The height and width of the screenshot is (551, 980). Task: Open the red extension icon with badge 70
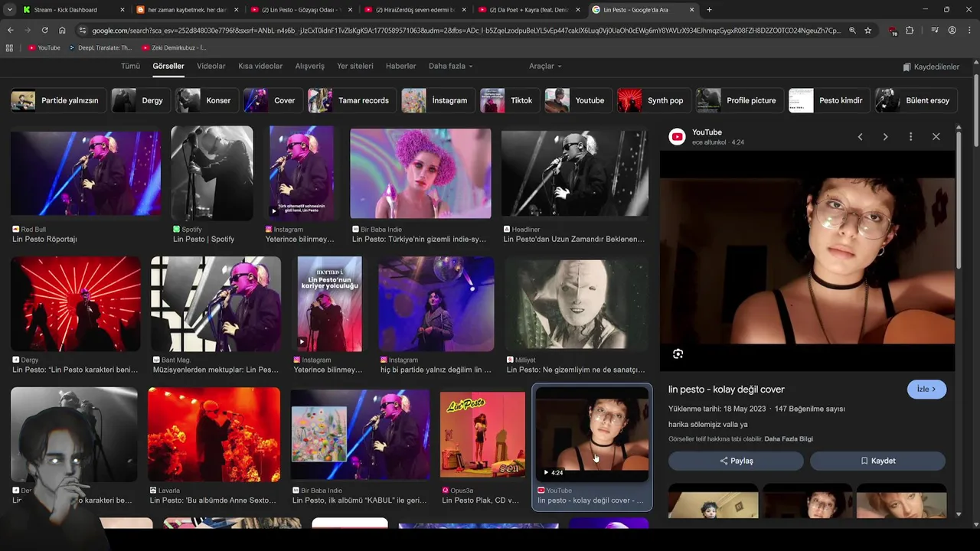pyautogui.click(x=893, y=31)
